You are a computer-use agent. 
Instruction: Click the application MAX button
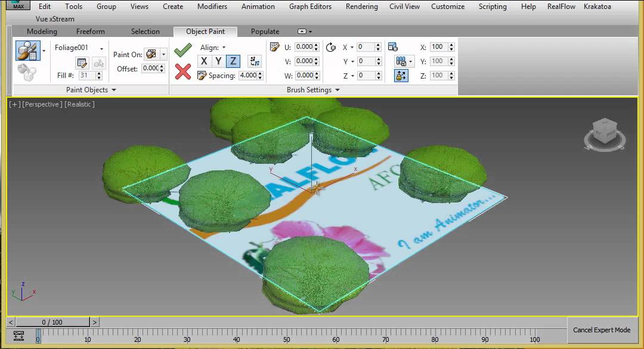tap(18, 5)
